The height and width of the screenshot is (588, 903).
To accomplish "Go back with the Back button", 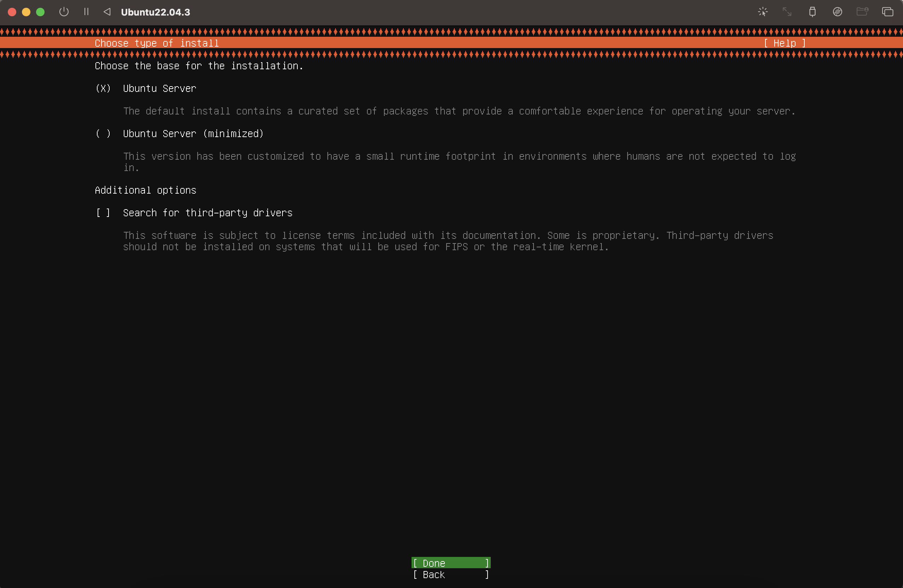I will click(451, 575).
